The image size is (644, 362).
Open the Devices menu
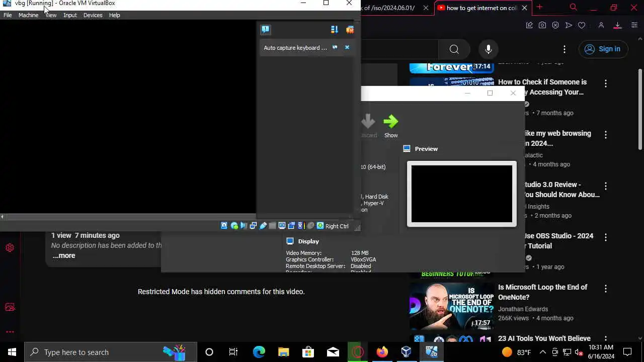coord(93,15)
